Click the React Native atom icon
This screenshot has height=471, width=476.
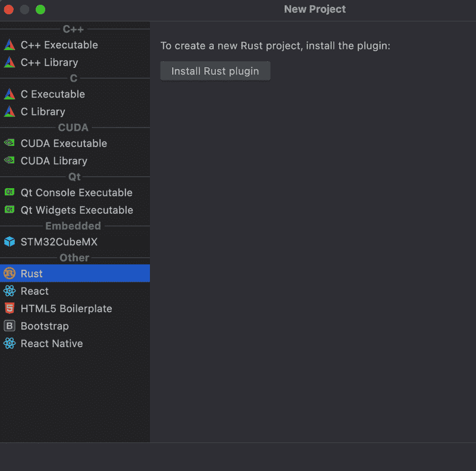pyautogui.click(x=10, y=344)
